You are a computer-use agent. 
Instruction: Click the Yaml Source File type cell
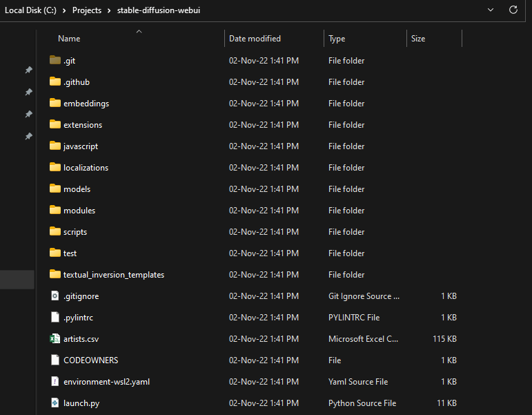(358, 382)
